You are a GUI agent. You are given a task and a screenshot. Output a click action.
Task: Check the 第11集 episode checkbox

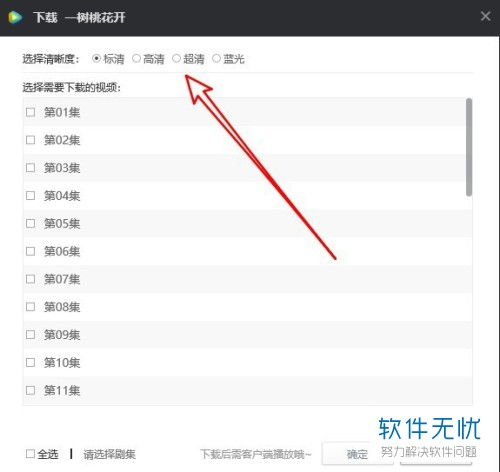tap(30, 390)
